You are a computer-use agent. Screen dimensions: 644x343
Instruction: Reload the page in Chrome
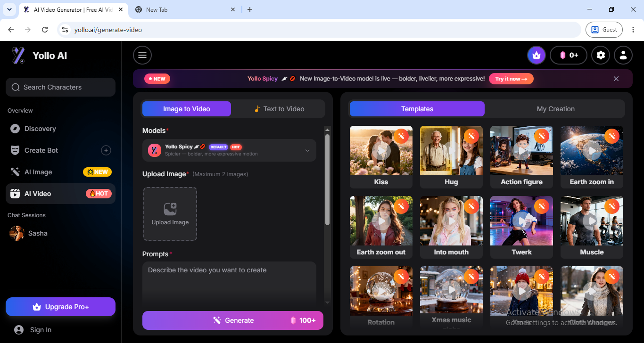click(45, 30)
